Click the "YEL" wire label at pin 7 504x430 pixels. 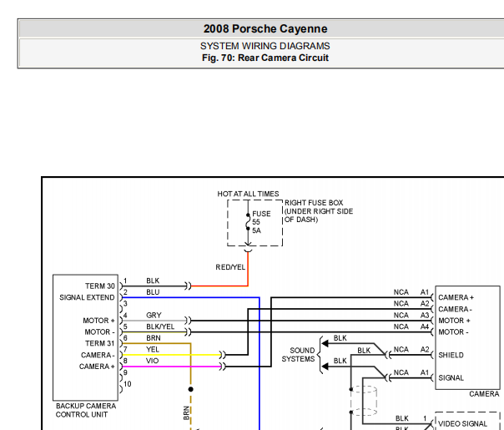(153, 350)
